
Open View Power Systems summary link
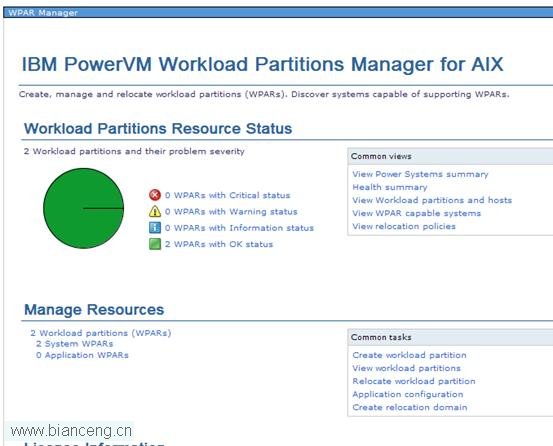click(x=420, y=174)
